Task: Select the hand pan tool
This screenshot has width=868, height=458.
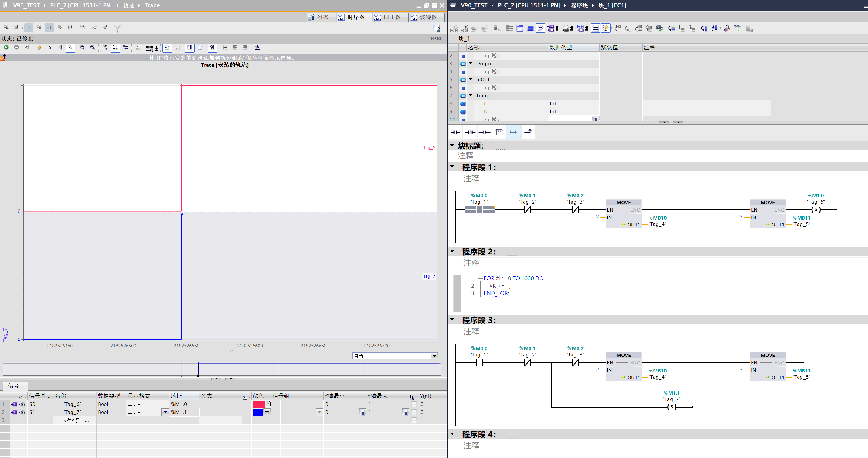Action: 39,47
